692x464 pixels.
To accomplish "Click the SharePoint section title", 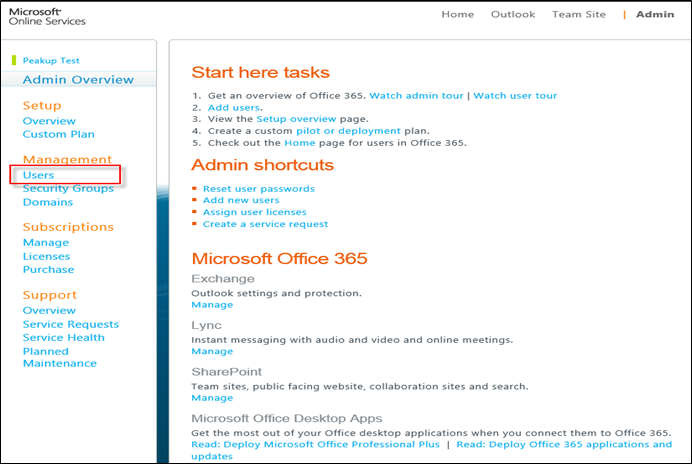I will click(x=226, y=372).
